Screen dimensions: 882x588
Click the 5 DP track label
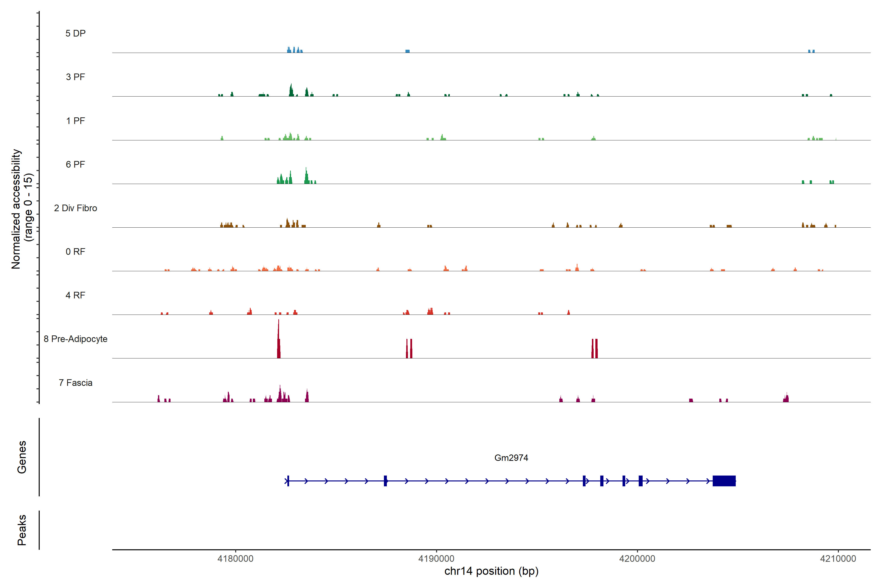point(75,33)
